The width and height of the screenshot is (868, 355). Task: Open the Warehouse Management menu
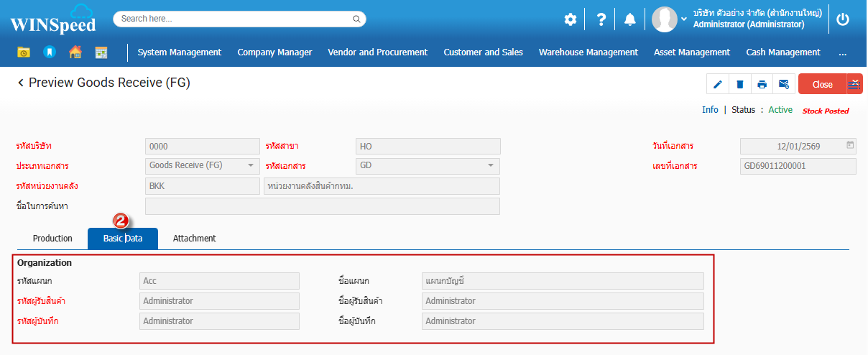tap(588, 52)
